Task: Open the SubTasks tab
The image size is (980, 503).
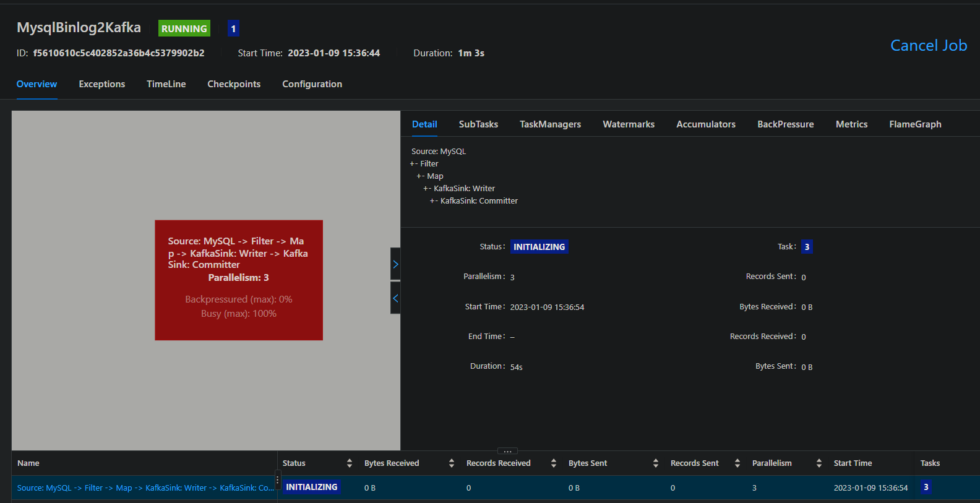Action: point(478,124)
